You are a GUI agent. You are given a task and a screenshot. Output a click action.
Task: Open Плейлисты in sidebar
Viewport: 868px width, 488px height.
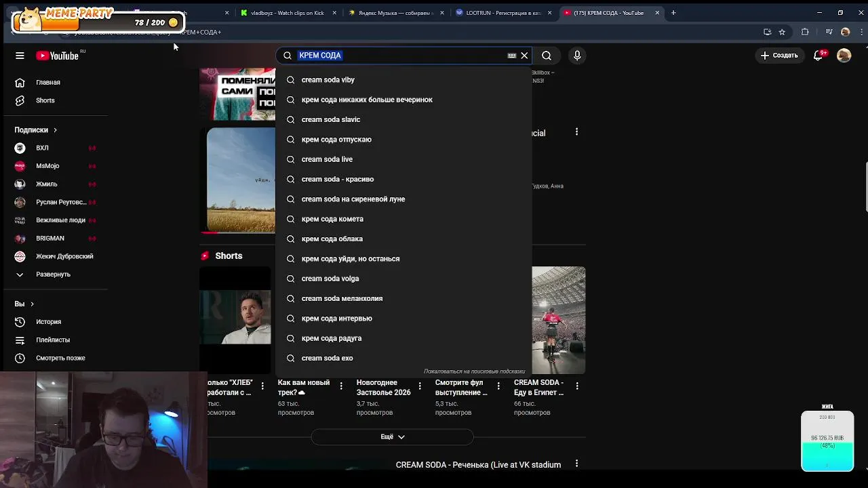click(x=54, y=340)
